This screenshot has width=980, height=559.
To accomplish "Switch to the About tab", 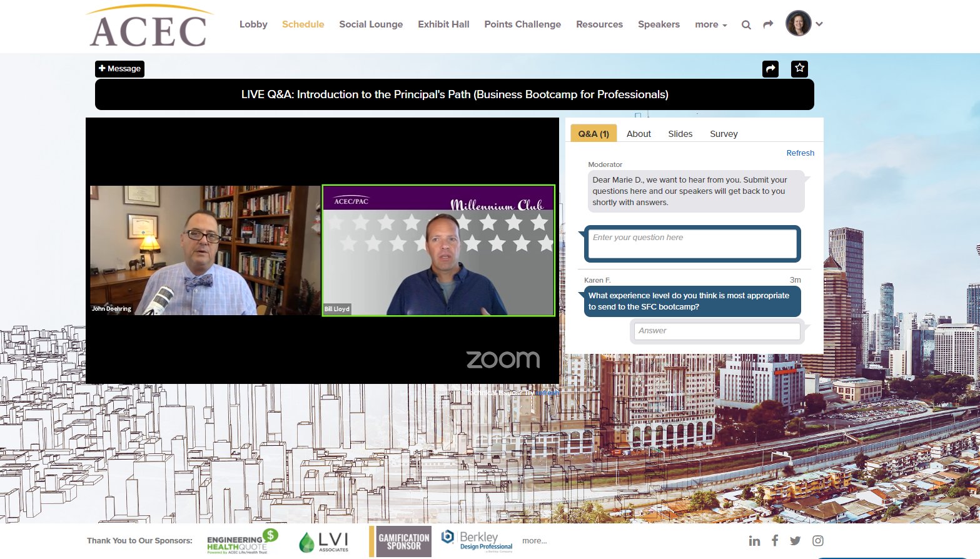I will pyautogui.click(x=639, y=134).
